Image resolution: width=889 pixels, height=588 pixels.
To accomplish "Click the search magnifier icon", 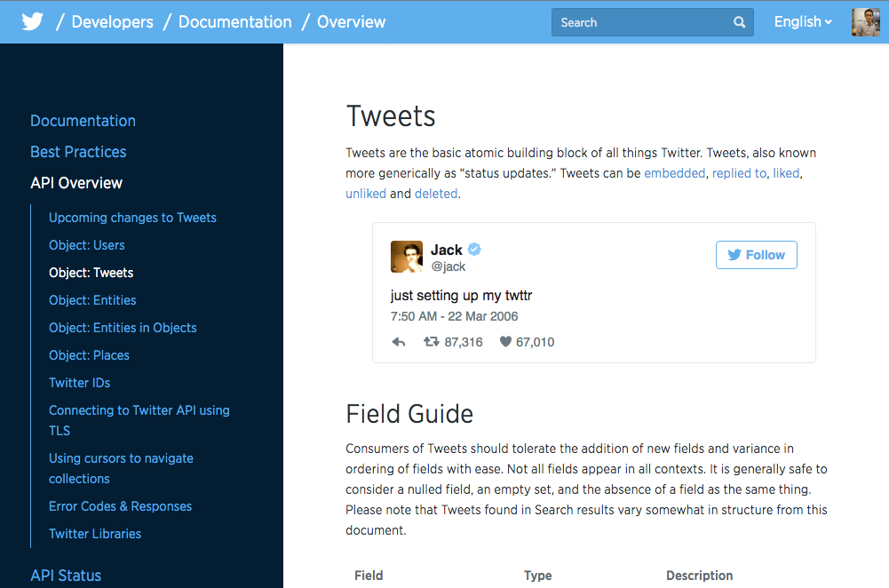I will [x=739, y=22].
